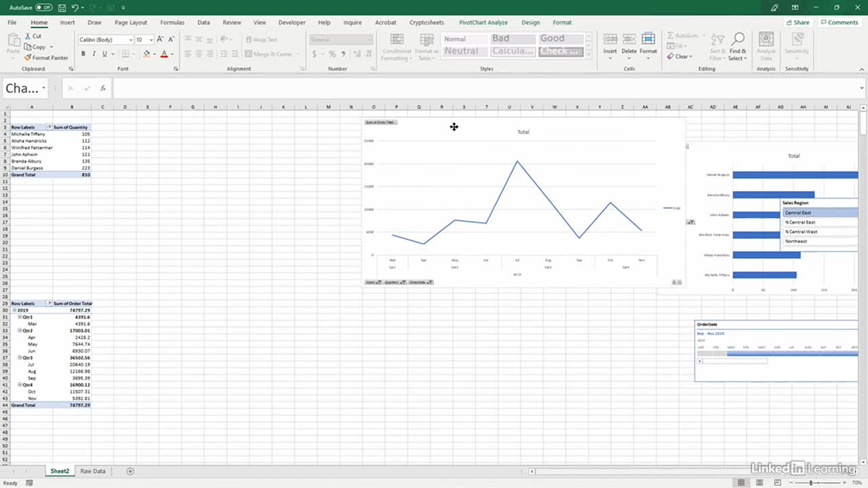Apply the Bad cell style
The height and width of the screenshot is (488, 868).
pyautogui.click(x=513, y=39)
